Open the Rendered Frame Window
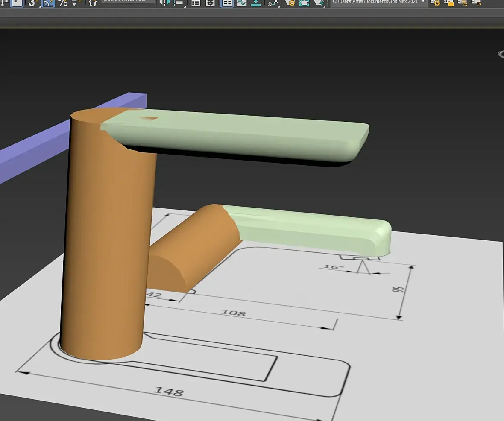504x421 pixels. 304,3
